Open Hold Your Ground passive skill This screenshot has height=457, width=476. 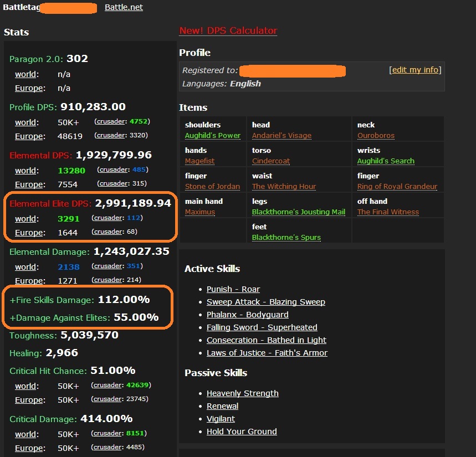click(x=242, y=432)
